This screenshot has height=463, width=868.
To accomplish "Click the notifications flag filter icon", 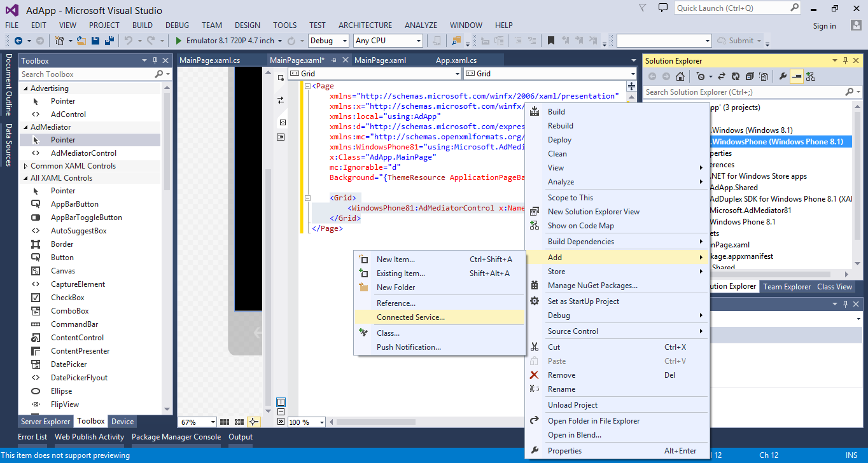I will click(643, 8).
